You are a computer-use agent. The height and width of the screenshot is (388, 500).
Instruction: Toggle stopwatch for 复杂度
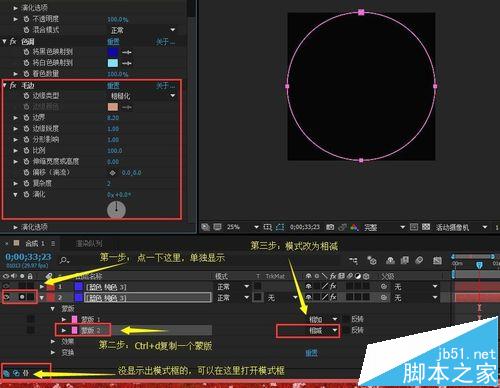coord(26,183)
